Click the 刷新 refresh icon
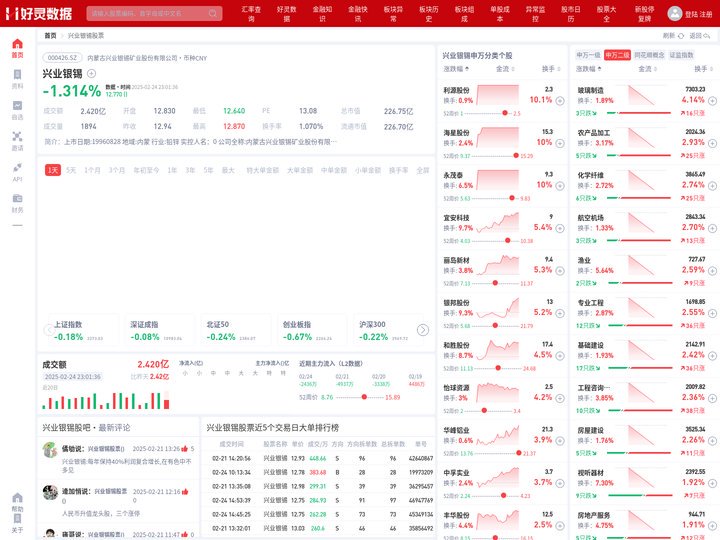The width and height of the screenshot is (720, 540). (x=681, y=36)
